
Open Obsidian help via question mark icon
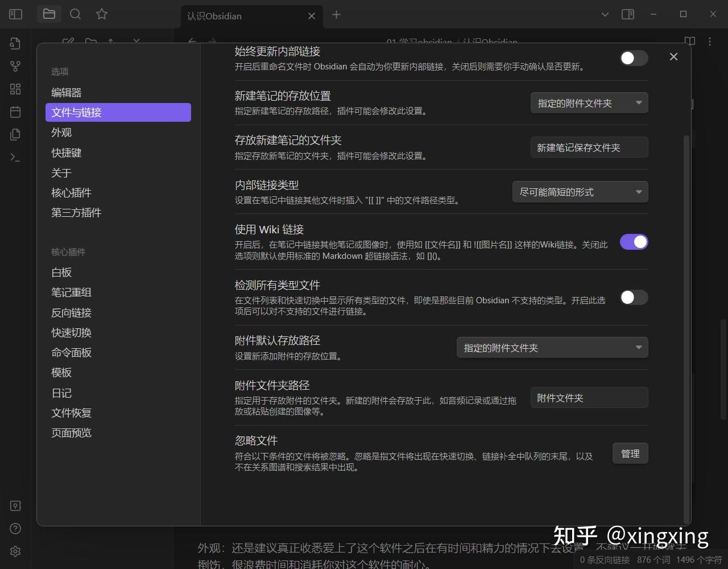[15, 528]
